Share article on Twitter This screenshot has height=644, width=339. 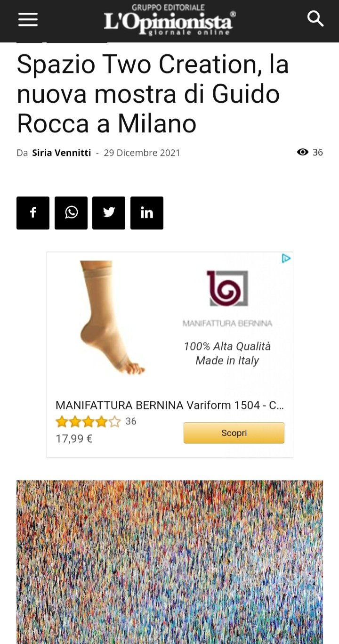click(109, 213)
